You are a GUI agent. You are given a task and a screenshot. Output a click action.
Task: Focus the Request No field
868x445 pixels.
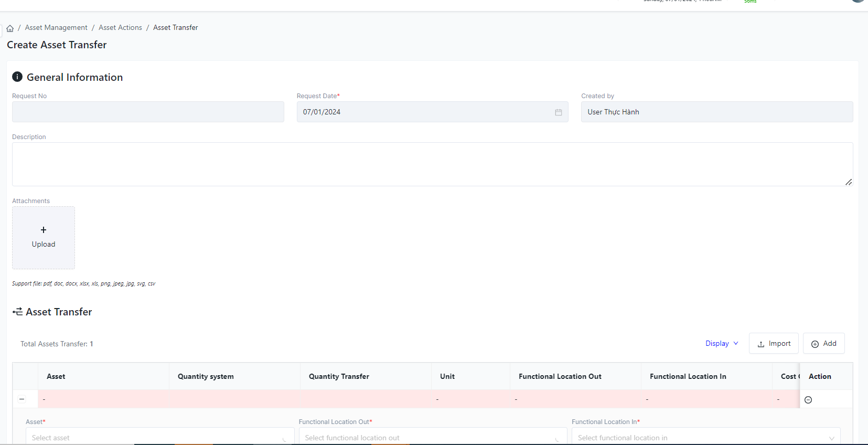(148, 112)
